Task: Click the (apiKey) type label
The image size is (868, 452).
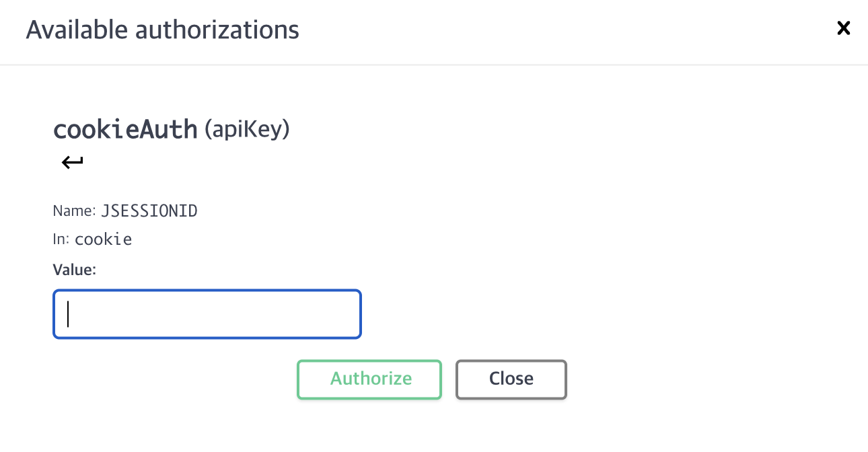Action: coord(246,128)
